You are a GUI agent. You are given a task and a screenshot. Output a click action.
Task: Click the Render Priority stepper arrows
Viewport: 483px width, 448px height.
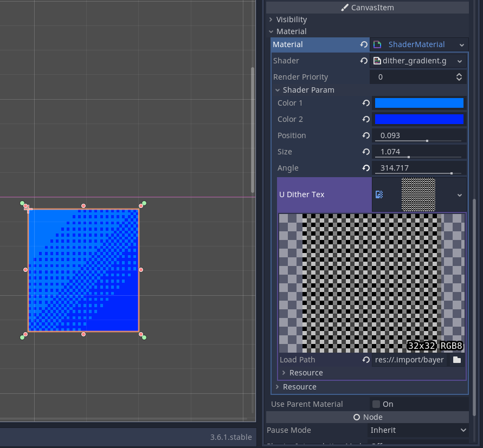point(459,77)
